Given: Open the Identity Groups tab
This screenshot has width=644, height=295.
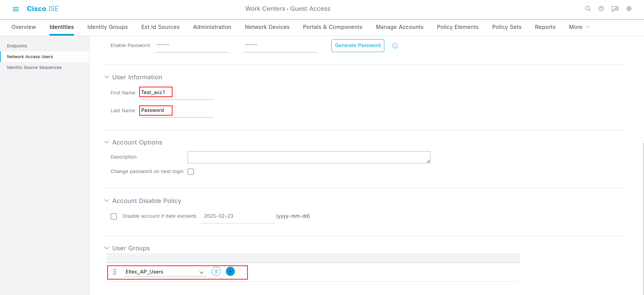Looking at the screenshot, I should (x=107, y=27).
